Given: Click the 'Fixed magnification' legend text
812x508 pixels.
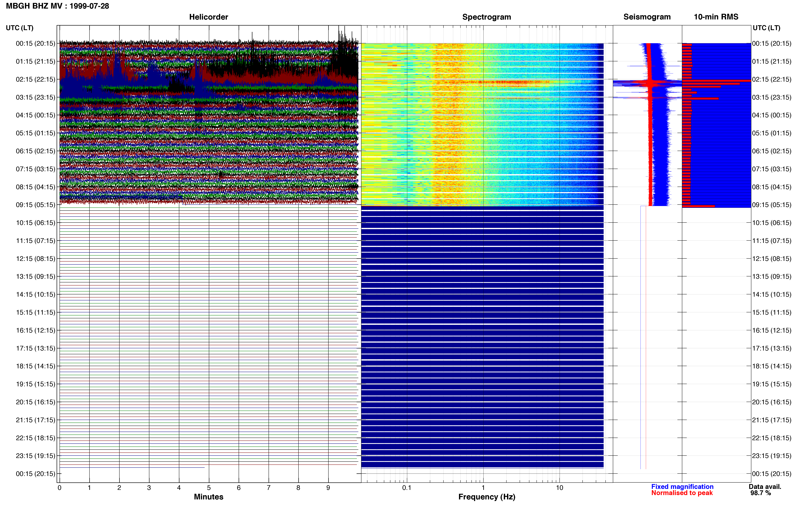Looking at the screenshot, I should (x=682, y=486).
